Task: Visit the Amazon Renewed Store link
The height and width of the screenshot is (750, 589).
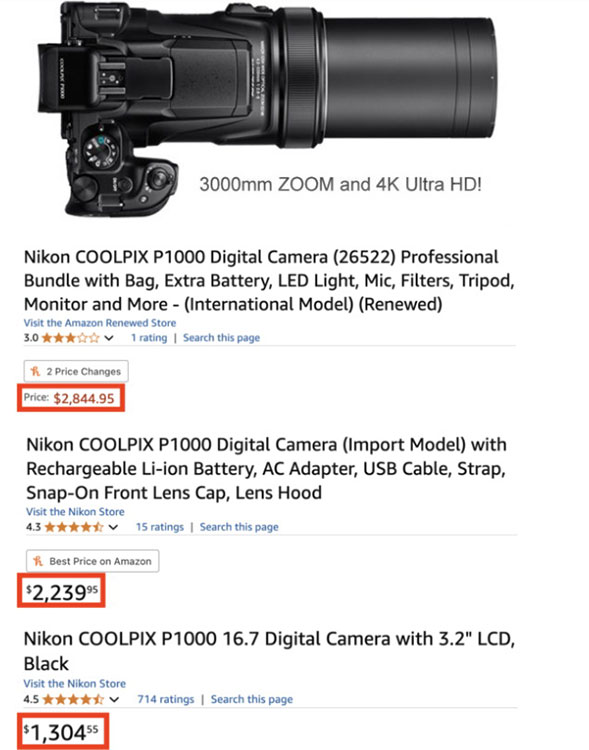Action: (100, 323)
